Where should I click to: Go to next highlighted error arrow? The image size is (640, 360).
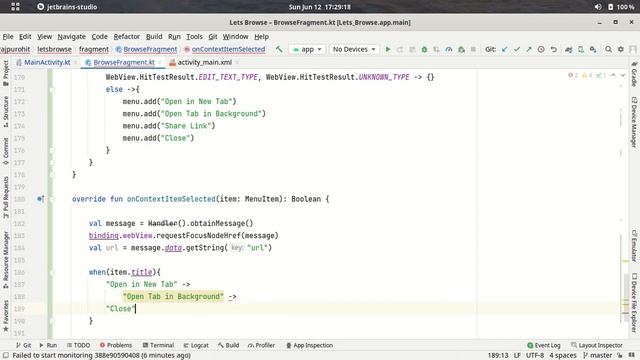[x=623, y=76]
